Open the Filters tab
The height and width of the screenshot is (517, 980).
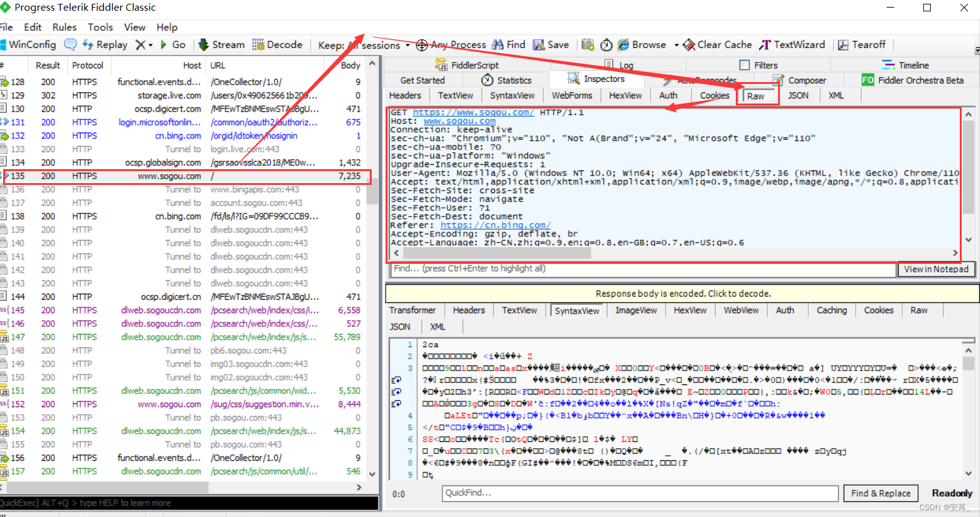[759, 65]
